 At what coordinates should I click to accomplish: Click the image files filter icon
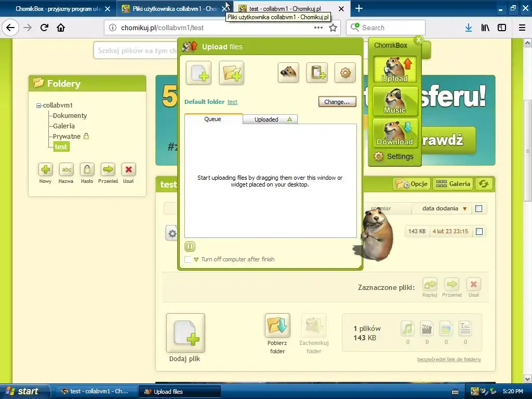[446, 328]
